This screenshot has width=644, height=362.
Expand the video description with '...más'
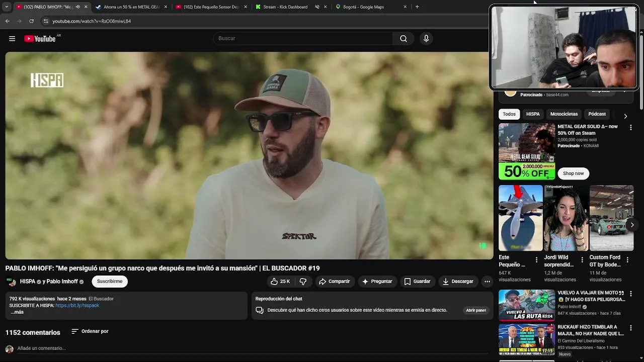click(x=17, y=312)
